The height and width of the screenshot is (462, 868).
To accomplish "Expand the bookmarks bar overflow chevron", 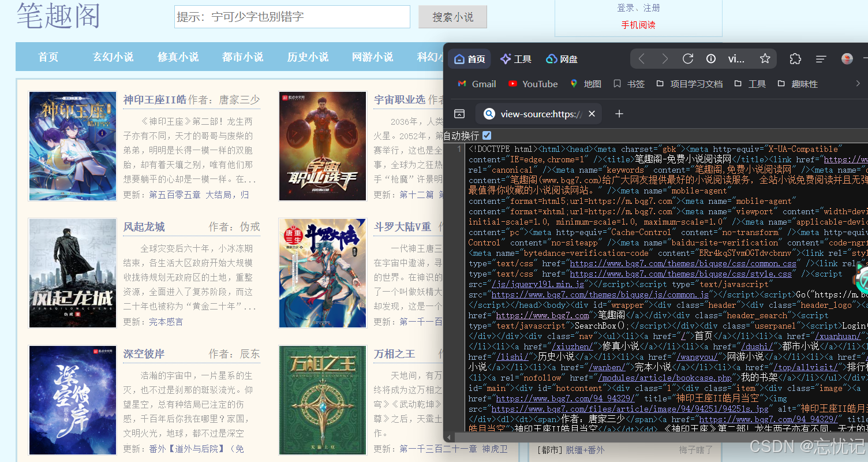I will point(858,84).
